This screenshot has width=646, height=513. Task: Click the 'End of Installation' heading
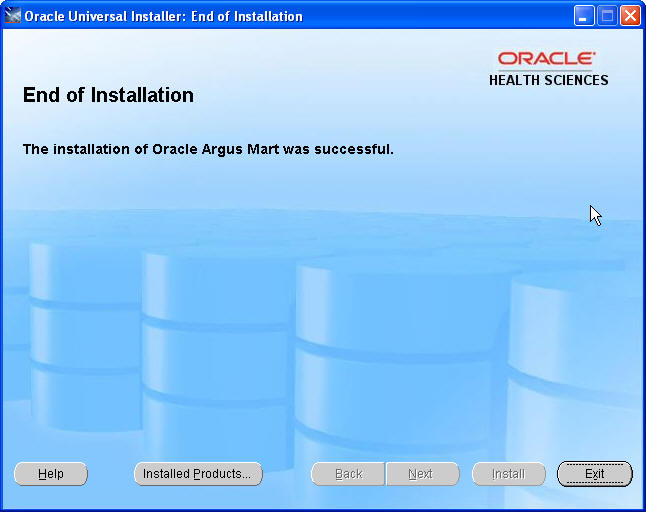pyautogui.click(x=108, y=95)
